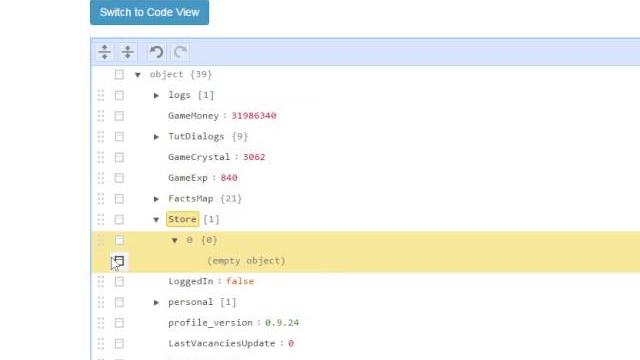This screenshot has width=640, height=360.
Task: Collapse the 0 {0} item under Store
Action: (175, 240)
